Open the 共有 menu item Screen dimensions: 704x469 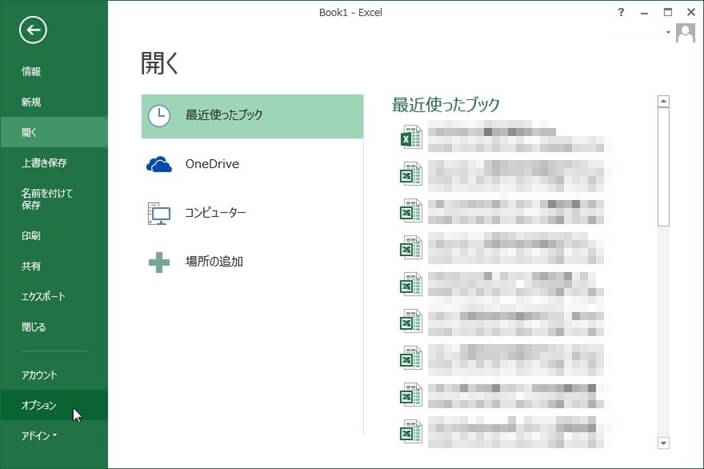point(31,266)
